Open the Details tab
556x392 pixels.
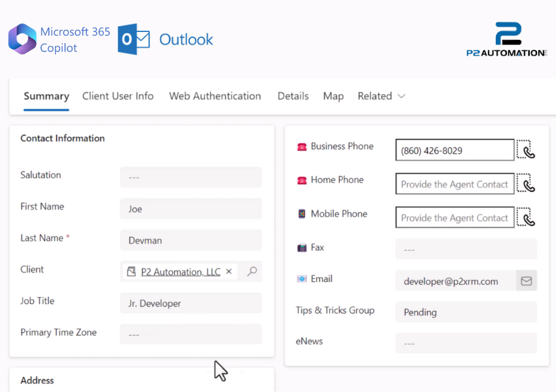coord(292,95)
